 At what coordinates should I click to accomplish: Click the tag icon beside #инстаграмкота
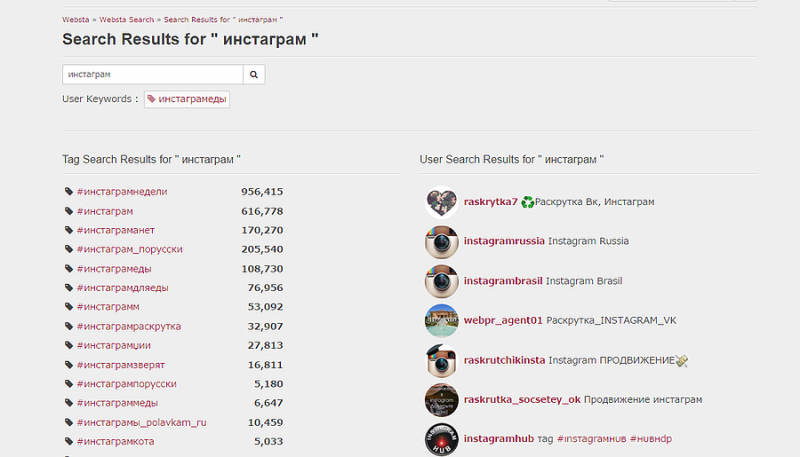pos(69,441)
